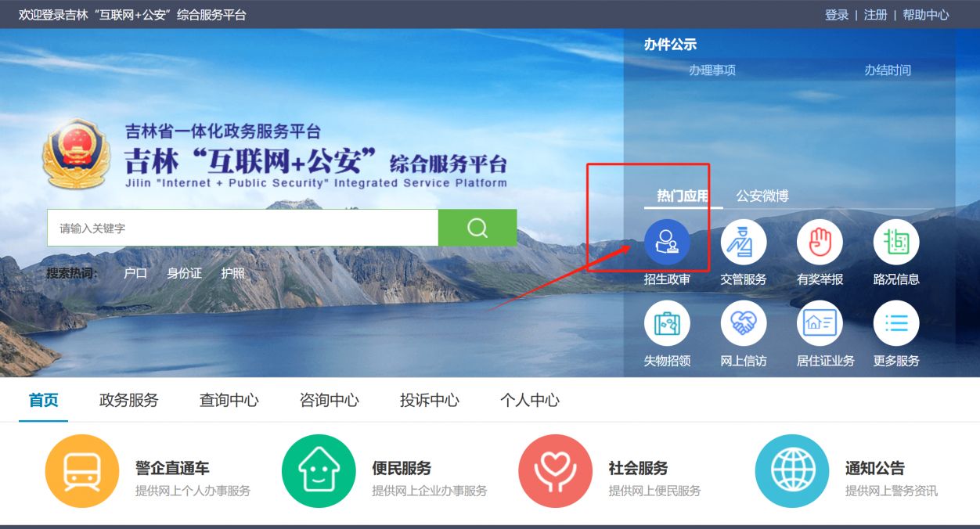
Task: Go to the 首页 navigation tab
Action: [44, 400]
